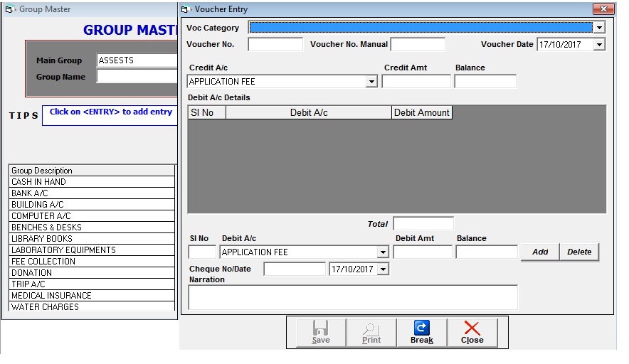Click the Save floppy disk button
The width and height of the screenshot is (629, 364).
[x=321, y=332]
